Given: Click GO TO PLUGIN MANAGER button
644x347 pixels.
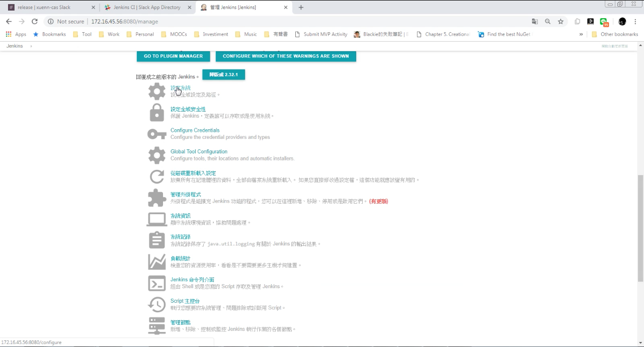Looking at the screenshot, I should point(174,56).
